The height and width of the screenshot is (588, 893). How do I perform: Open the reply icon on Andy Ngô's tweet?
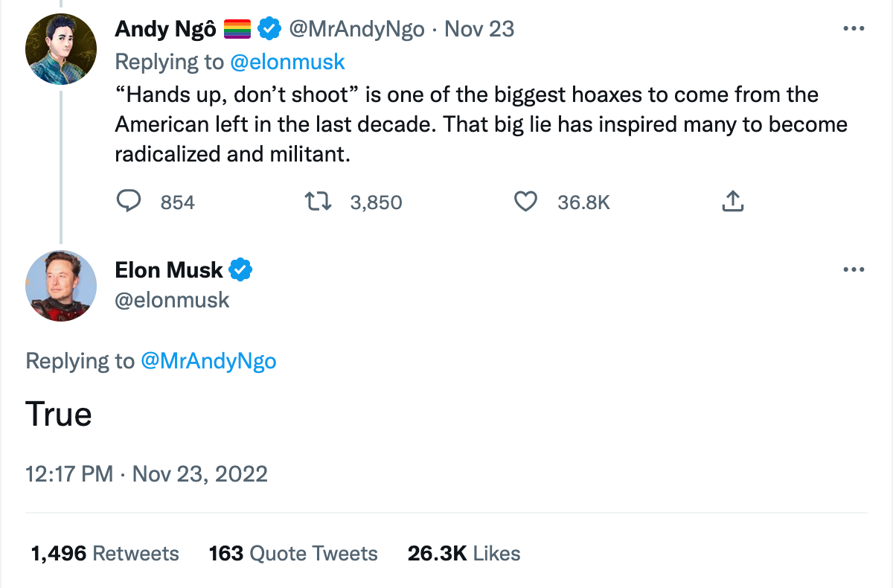pyautogui.click(x=129, y=201)
